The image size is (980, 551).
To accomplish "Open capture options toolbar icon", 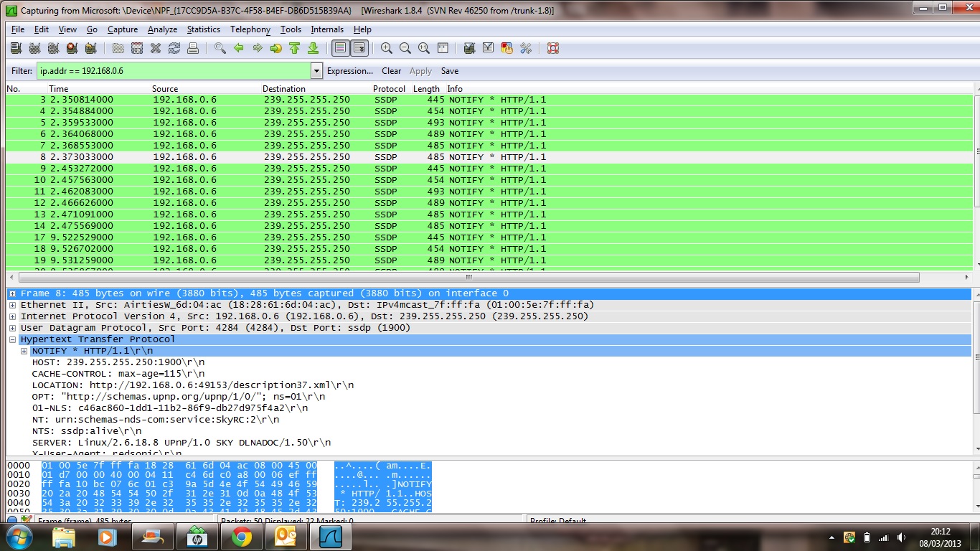I will pos(34,48).
